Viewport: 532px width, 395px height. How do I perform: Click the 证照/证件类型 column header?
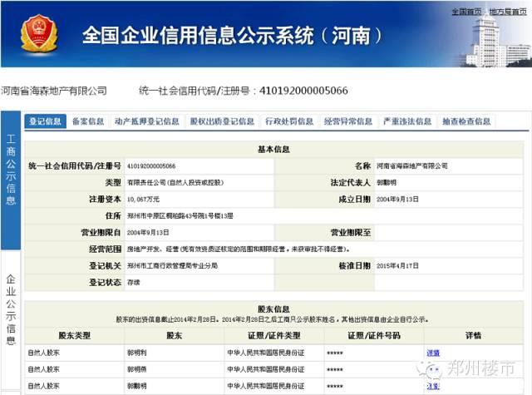274,336
